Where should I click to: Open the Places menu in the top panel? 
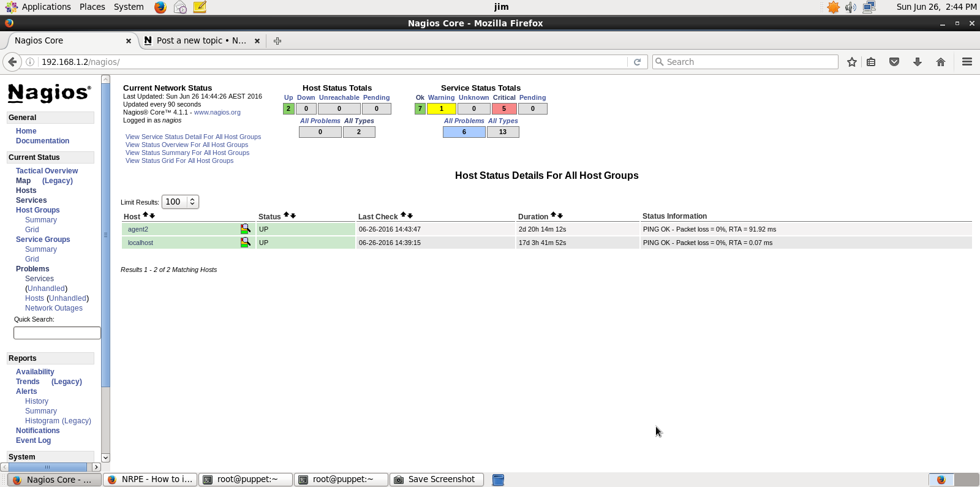(92, 7)
